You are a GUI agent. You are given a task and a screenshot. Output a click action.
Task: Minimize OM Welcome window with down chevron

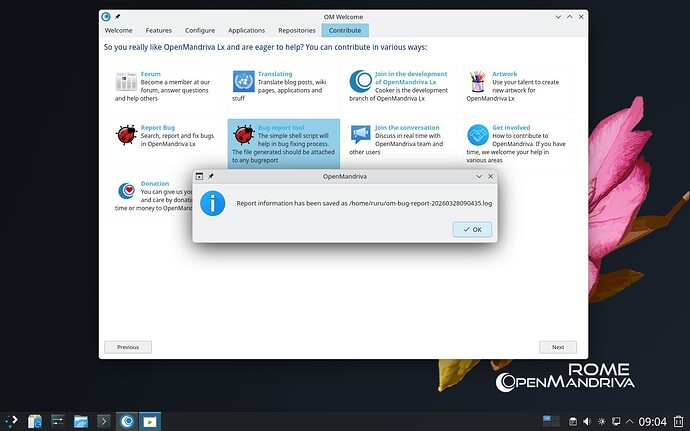558,17
